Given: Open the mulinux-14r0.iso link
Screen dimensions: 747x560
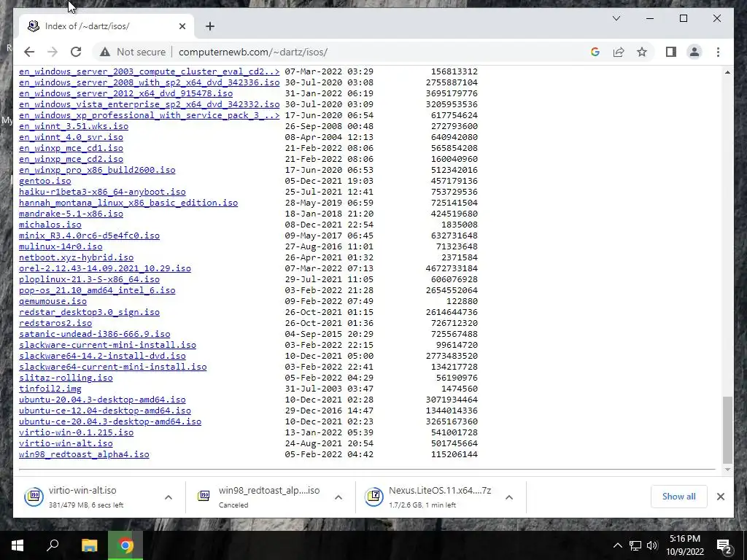Looking at the screenshot, I should [x=61, y=246].
